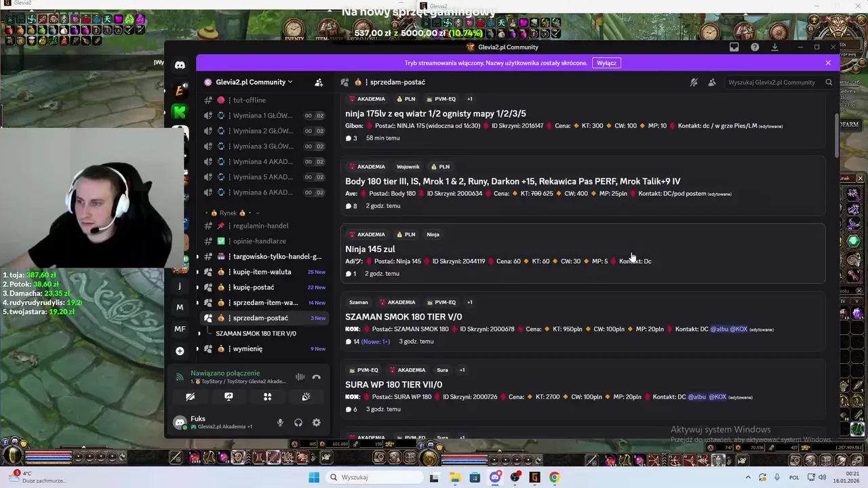This screenshot has width=868, height=488.
Task: Click the Wojownik tag on Body 180 post
Action: [408, 167]
